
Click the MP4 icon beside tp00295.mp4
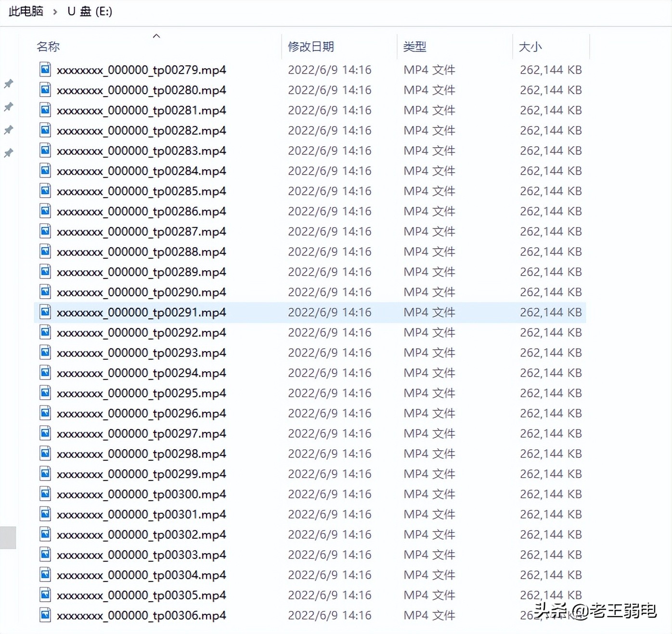pos(45,393)
